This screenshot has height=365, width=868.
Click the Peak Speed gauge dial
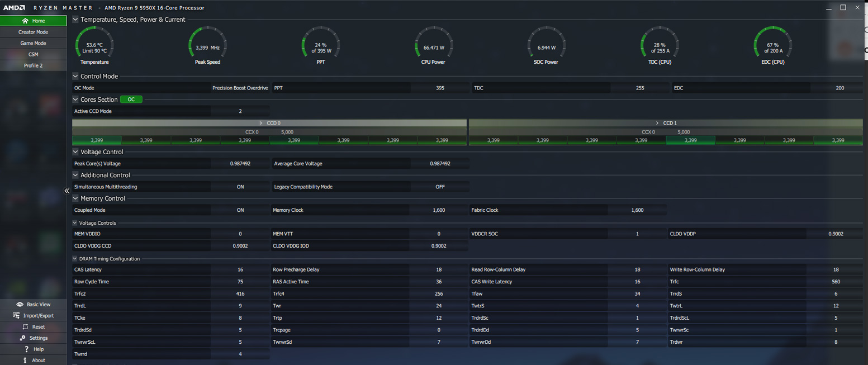(x=207, y=42)
